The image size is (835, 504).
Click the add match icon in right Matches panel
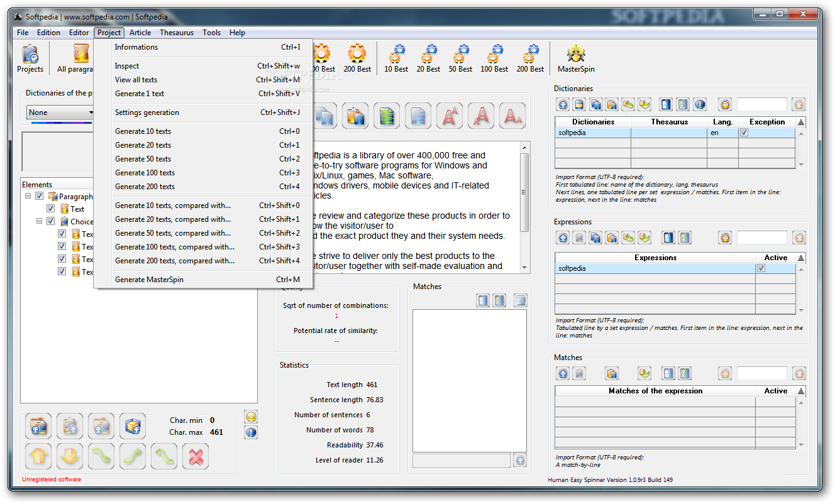(563, 373)
